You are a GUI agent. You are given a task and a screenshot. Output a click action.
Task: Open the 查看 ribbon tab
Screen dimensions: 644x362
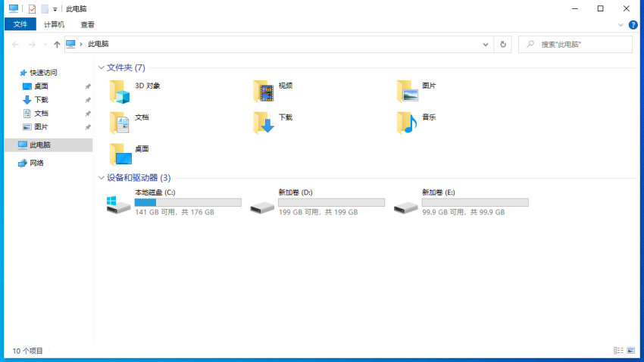click(x=87, y=25)
